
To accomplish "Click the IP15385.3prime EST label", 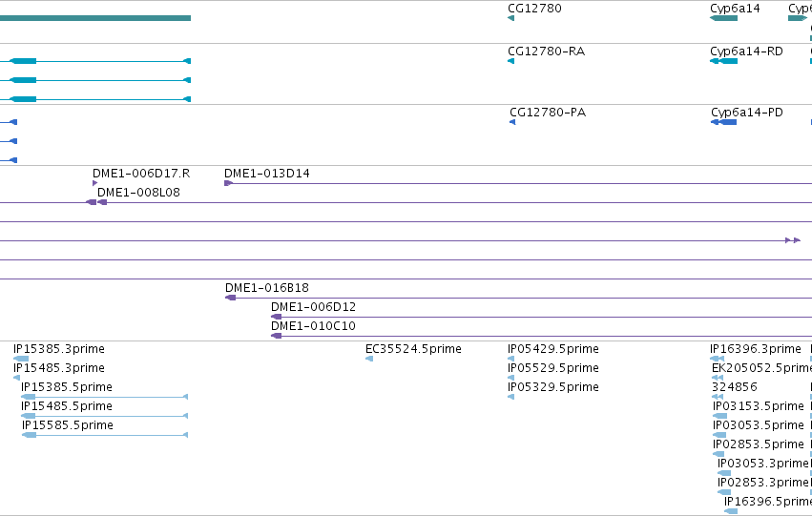I will click(x=59, y=349).
